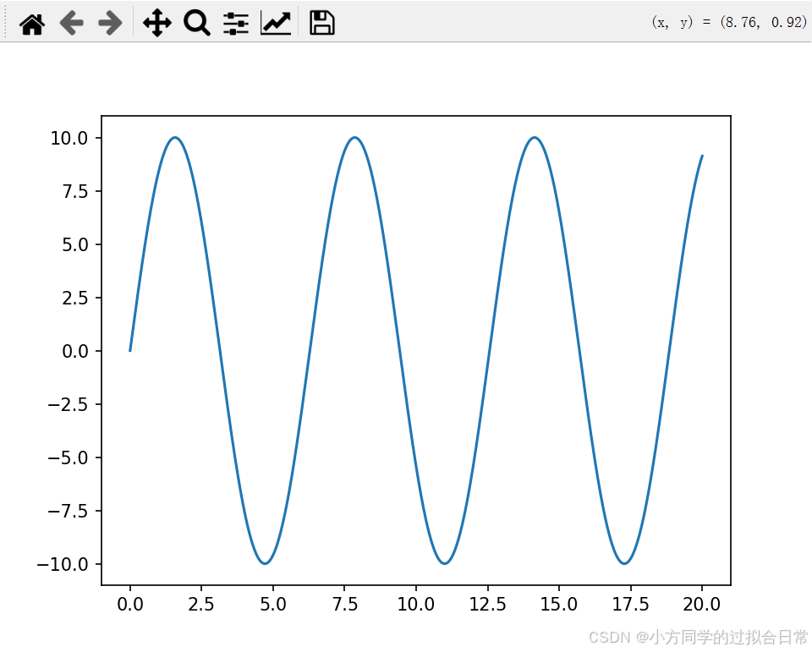The height and width of the screenshot is (652, 812).
Task: Click the Home view icon
Action: point(32,23)
